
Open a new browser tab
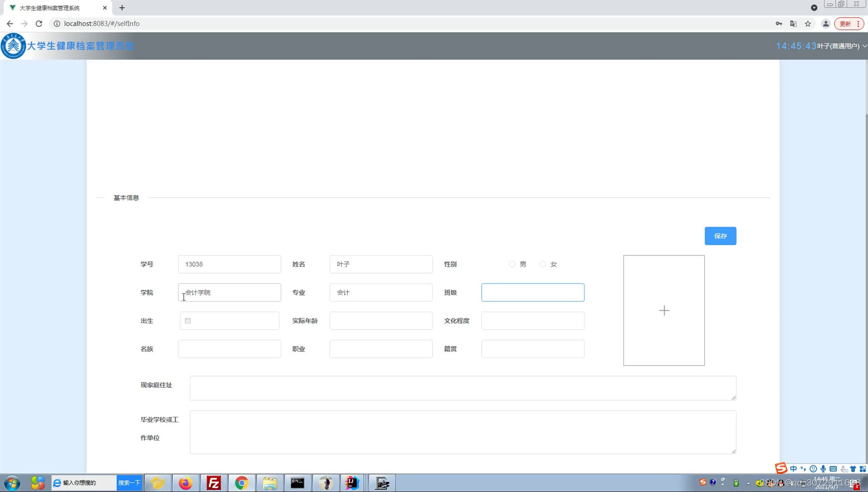click(122, 8)
